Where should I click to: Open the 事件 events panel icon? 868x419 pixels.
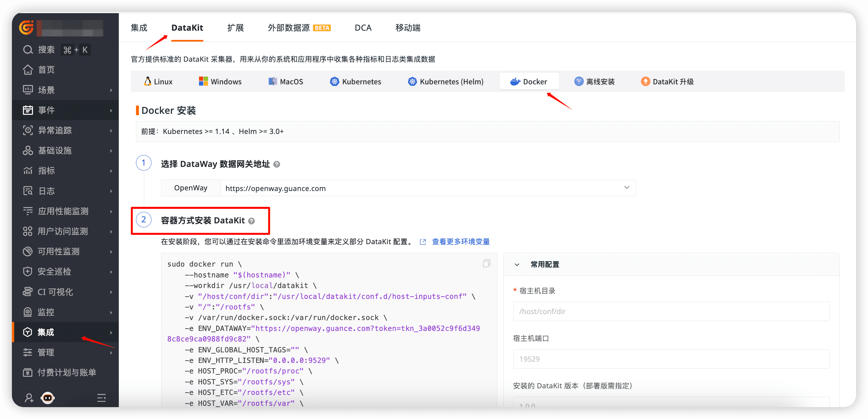pyautogui.click(x=28, y=110)
